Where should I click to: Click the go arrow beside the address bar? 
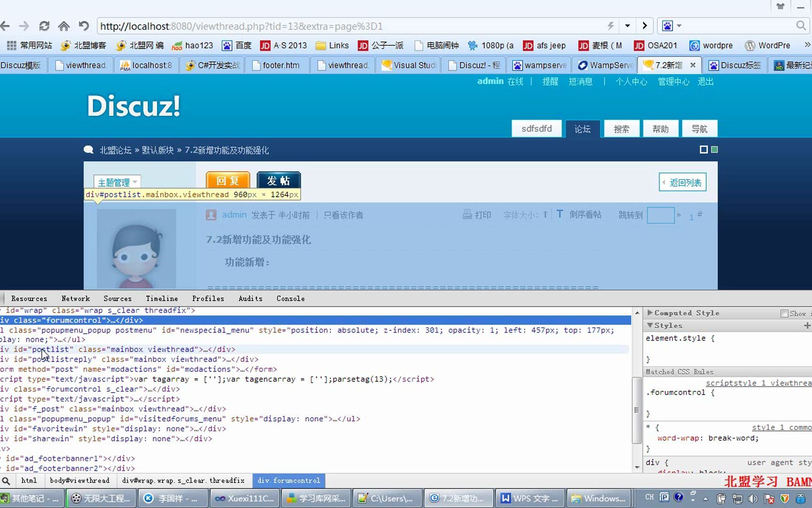click(645, 26)
